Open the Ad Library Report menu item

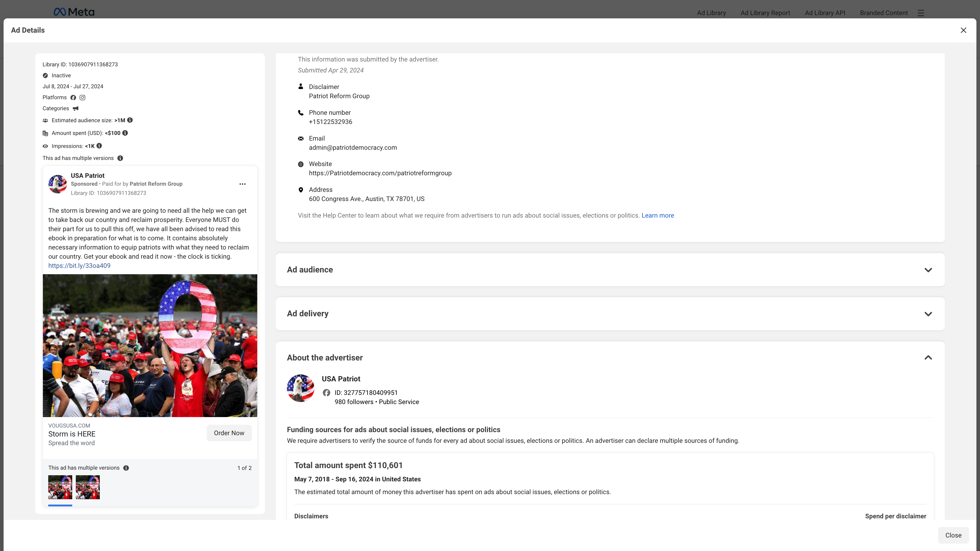tap(765, 13)
